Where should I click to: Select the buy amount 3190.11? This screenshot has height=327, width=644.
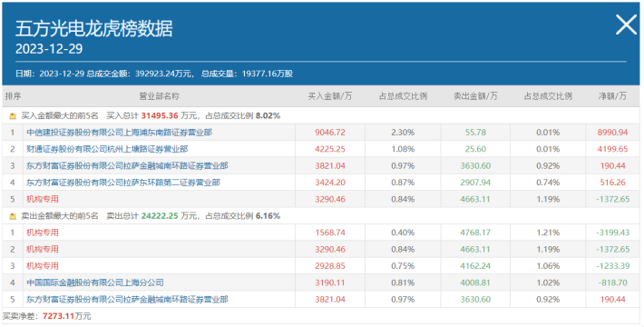330,282
